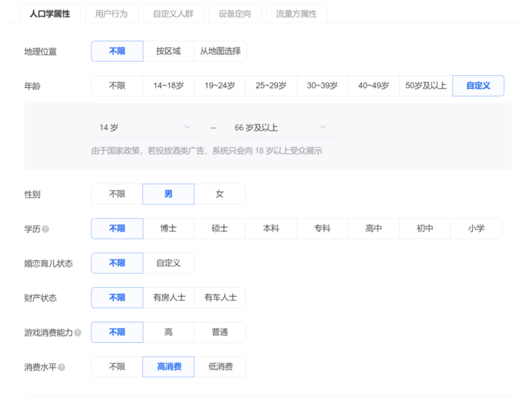532x399 pixels.
Task: Click the chevron of the 66 岁及以上 selector
Action: point(323,127)
